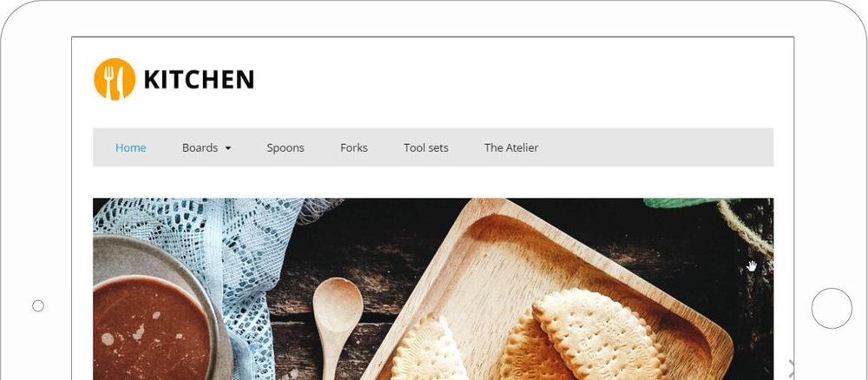Screen dimensions: 868x380
Task: Open the Tool sets page
Action: [425, 147]
